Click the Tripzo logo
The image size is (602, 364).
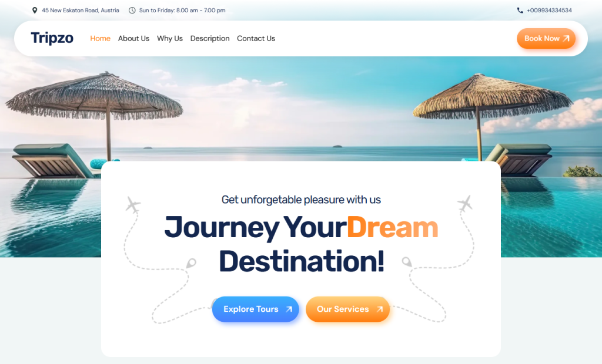(x=52, y=38)
